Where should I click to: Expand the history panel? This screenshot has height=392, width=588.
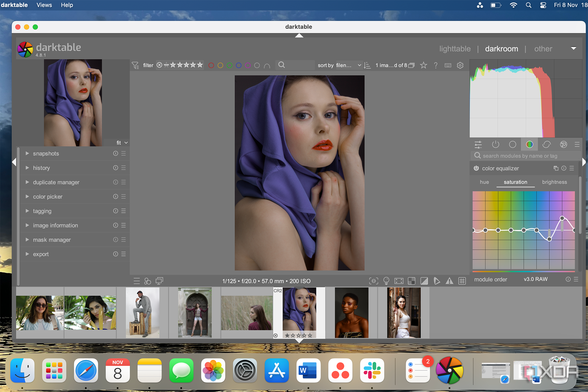41,168
